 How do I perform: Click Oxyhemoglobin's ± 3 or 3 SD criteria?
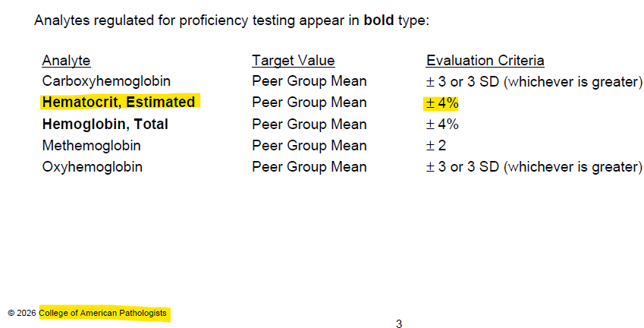coord(534,167)
